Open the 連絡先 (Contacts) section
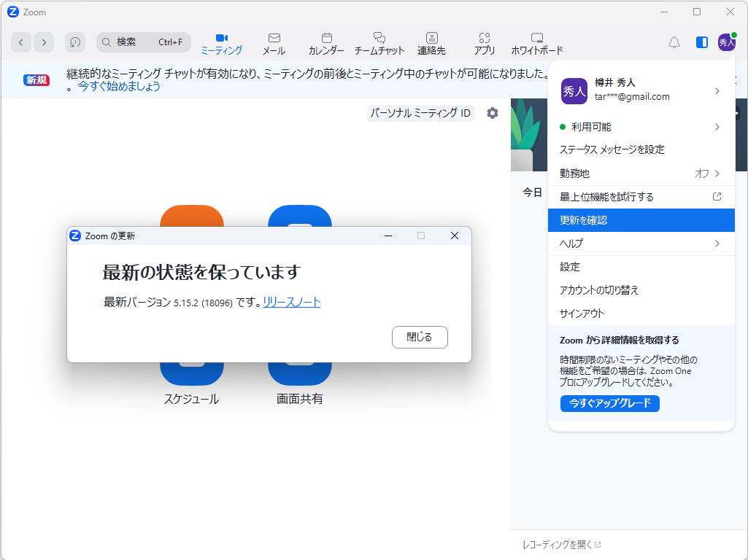The height and width of the screenshot is (560, 748). (x=431, y=42)
